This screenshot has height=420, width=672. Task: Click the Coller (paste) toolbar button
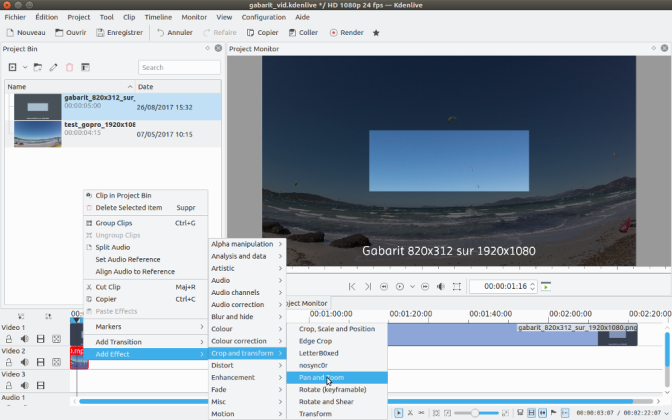[x=303, y=33]
